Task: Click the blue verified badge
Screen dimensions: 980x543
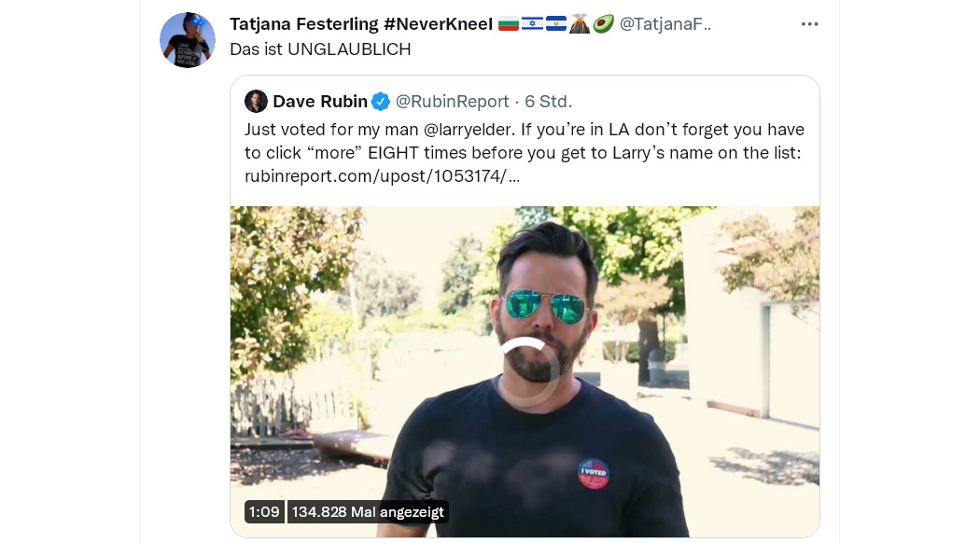Action: tap(381, 101)
